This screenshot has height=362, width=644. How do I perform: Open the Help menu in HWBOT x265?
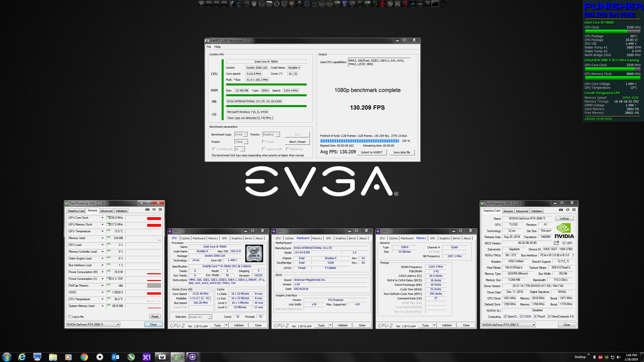217,47
